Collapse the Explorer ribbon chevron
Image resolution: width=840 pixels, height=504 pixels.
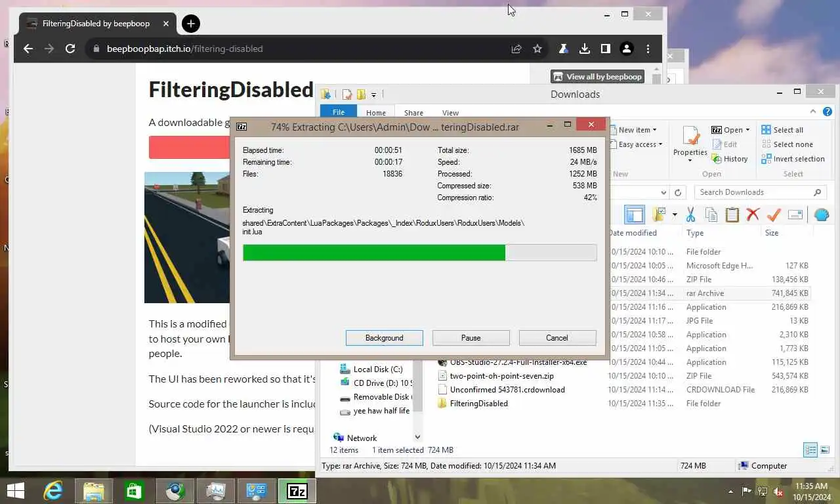point(813,112)
